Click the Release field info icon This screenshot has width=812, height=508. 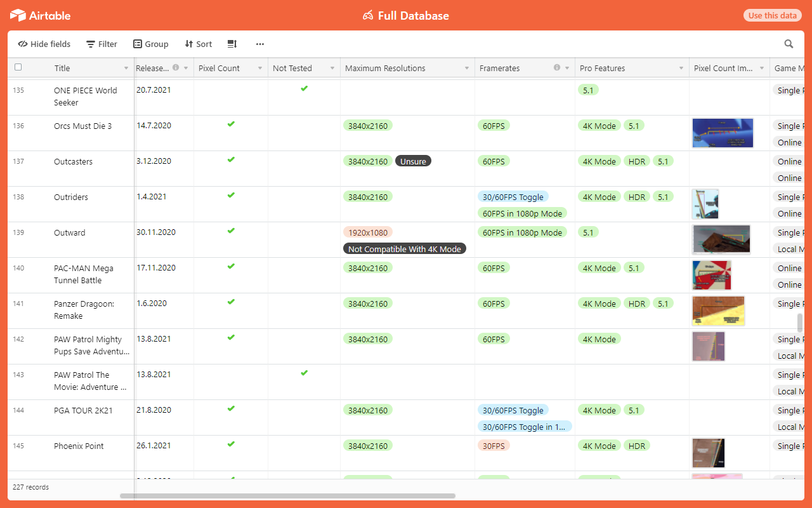point(176,68)
